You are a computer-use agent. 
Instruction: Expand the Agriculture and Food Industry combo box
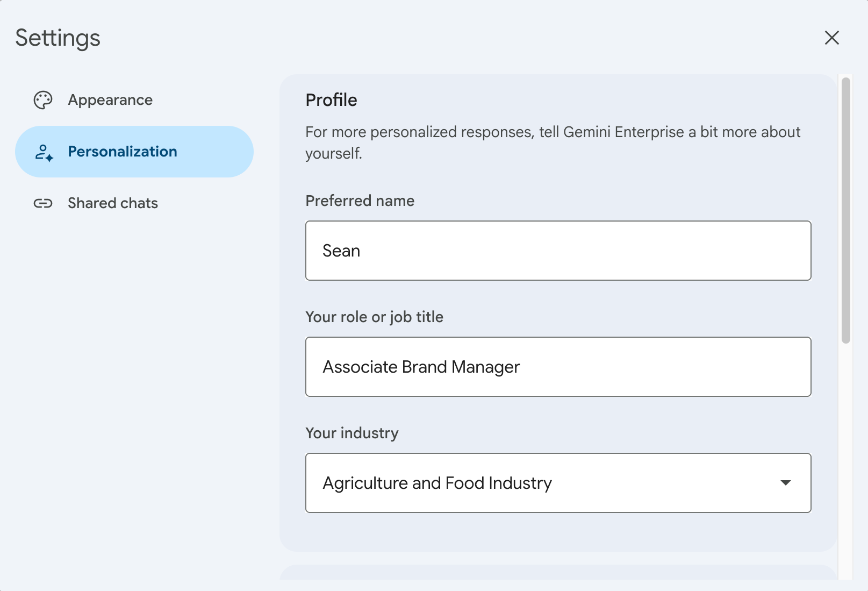558,483
